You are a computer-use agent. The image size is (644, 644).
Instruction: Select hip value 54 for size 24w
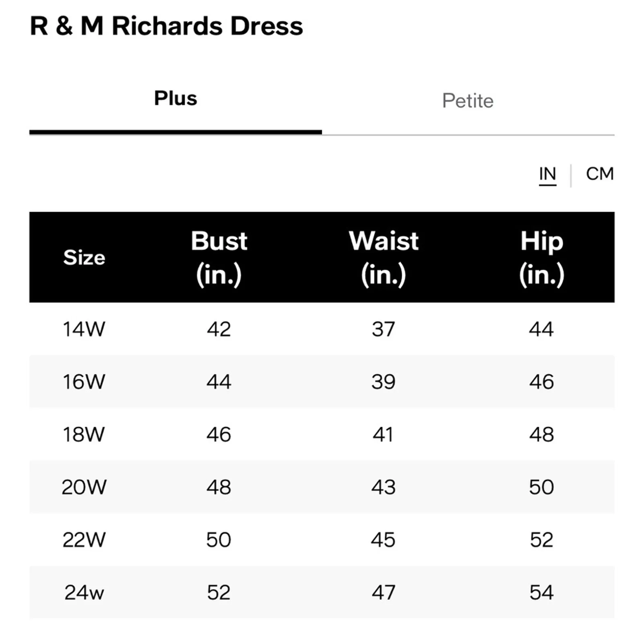(542, 592)
